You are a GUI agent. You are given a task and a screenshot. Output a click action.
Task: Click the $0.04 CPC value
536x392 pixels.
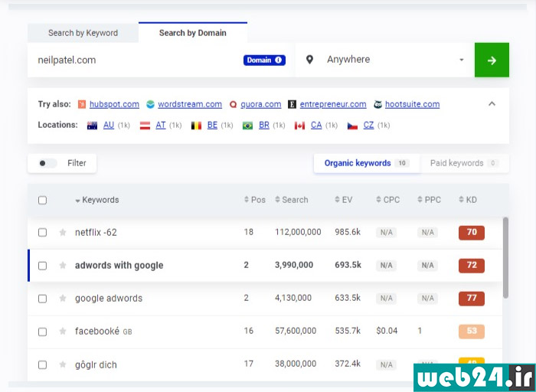click(387, 331)
